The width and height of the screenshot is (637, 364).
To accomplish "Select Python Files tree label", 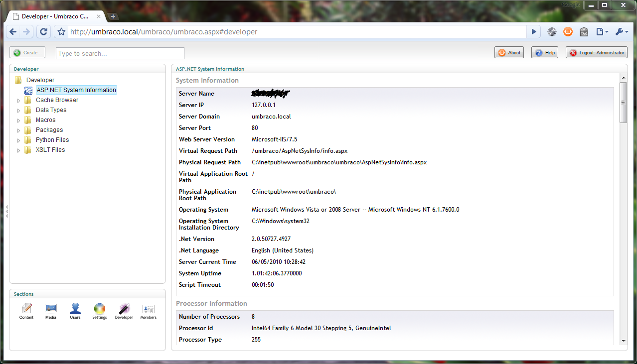I will tap(52, 140).
